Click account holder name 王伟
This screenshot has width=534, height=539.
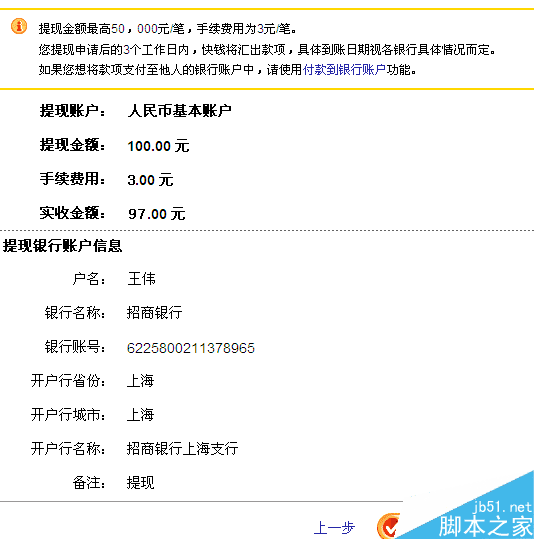pos(141,278)
